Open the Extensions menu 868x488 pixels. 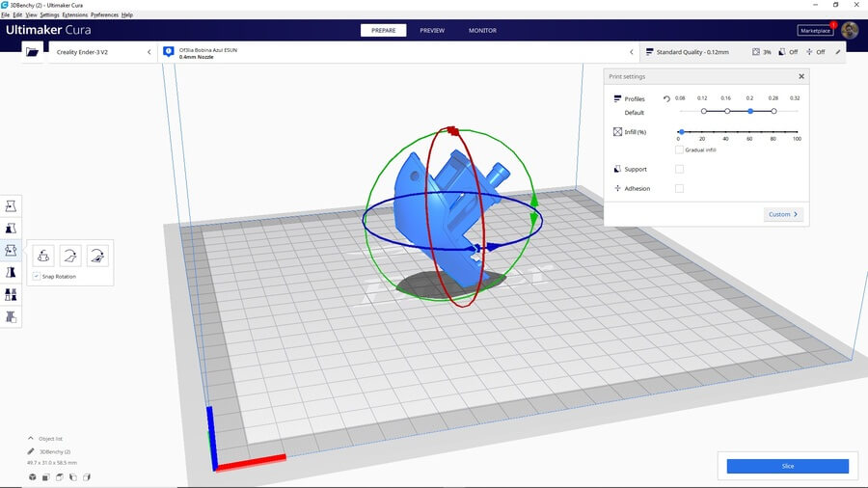tap(74, 14)
